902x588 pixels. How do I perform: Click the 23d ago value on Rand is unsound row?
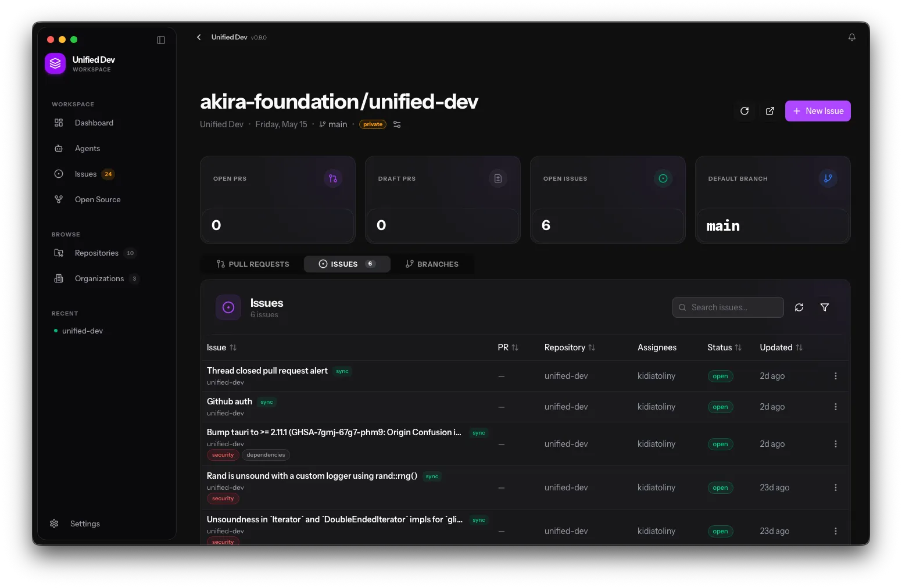[774, 487]
